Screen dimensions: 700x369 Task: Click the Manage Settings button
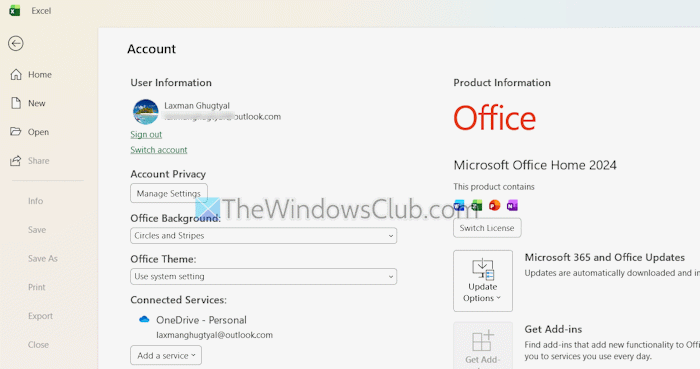click(x=169, y=193)
